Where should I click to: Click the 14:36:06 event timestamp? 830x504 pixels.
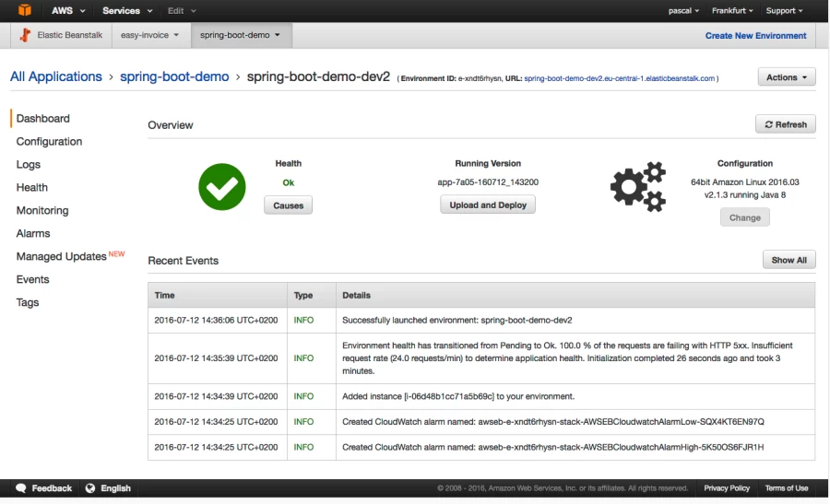tap(216, 320)
